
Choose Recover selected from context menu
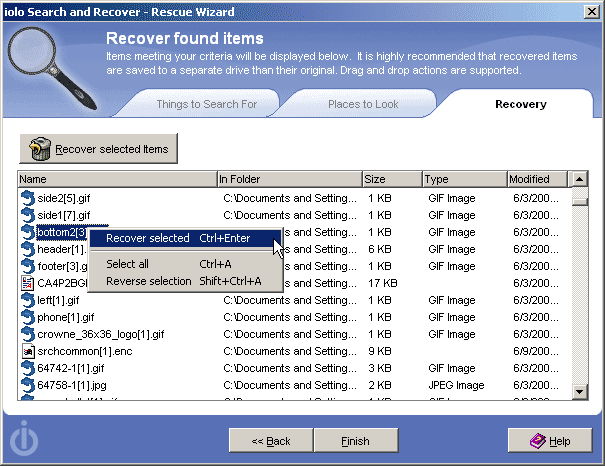tap(147, 238)
